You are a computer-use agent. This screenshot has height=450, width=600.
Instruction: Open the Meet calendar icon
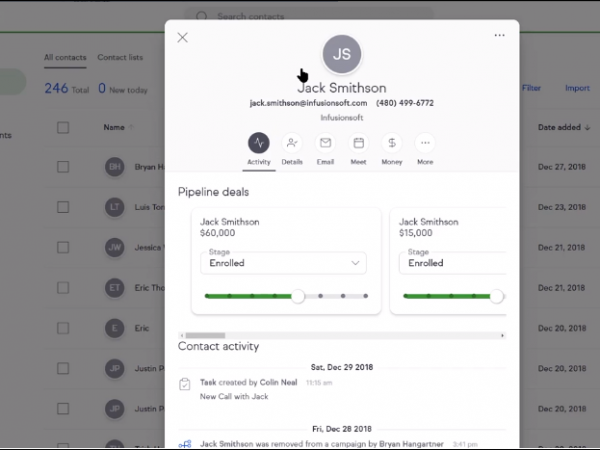358,143
